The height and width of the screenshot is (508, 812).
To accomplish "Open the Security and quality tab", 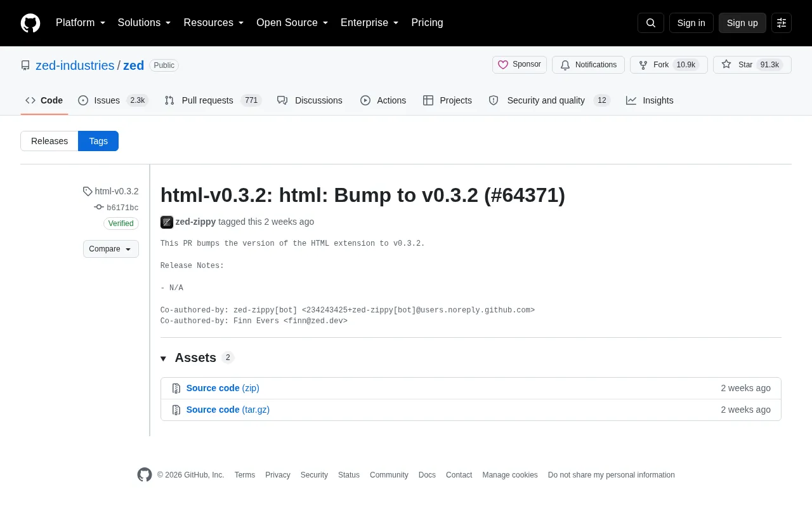I will click(549, 100).
